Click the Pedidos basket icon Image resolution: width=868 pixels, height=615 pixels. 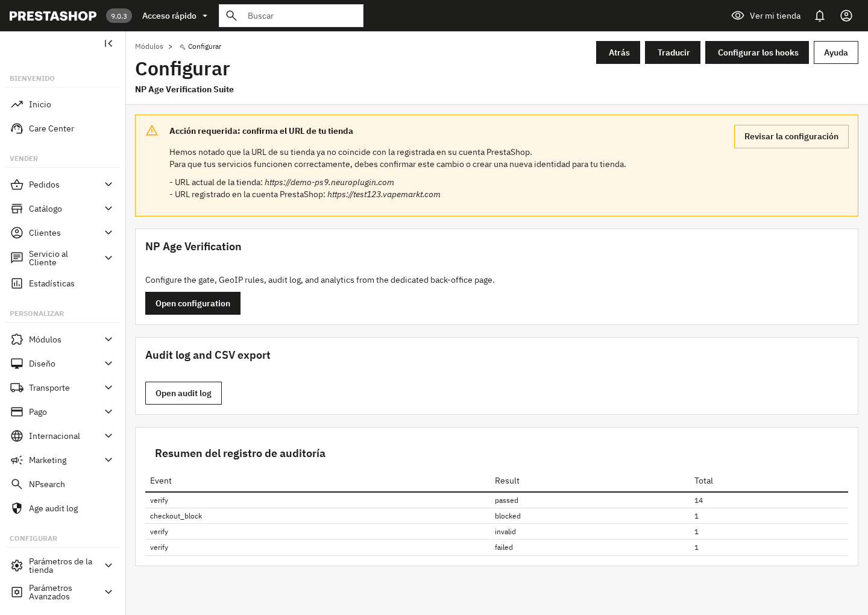pyautogui.click(x=17, y=184)
